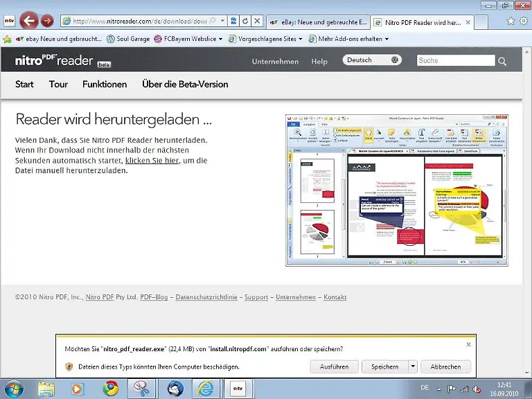Viewport: 532px width, 399px height.
Task: Open Google Chrome from the taskbar
Action: (110, 387)
